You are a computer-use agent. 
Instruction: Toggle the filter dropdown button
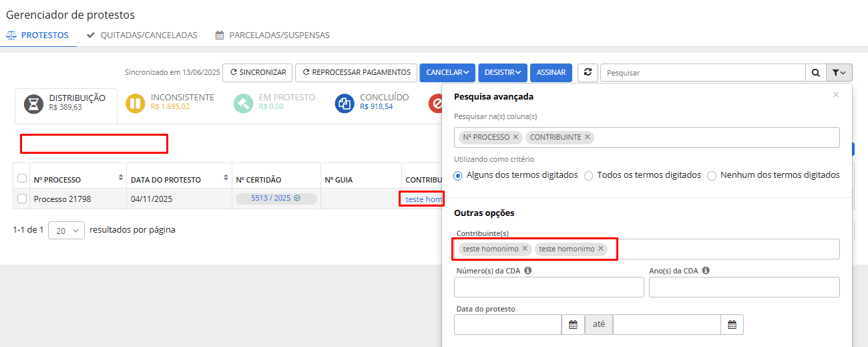839,72
